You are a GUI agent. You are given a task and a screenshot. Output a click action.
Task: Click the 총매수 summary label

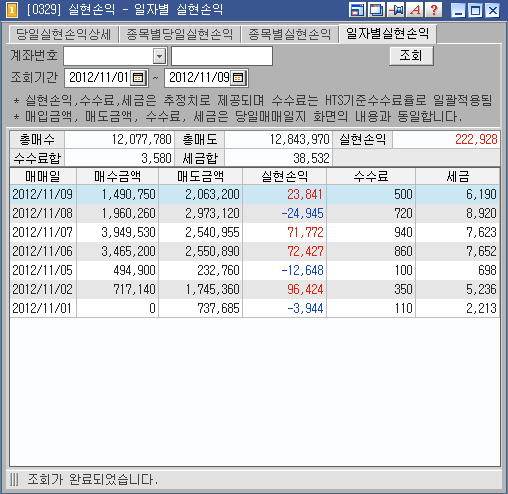click(x=37, y=139)
